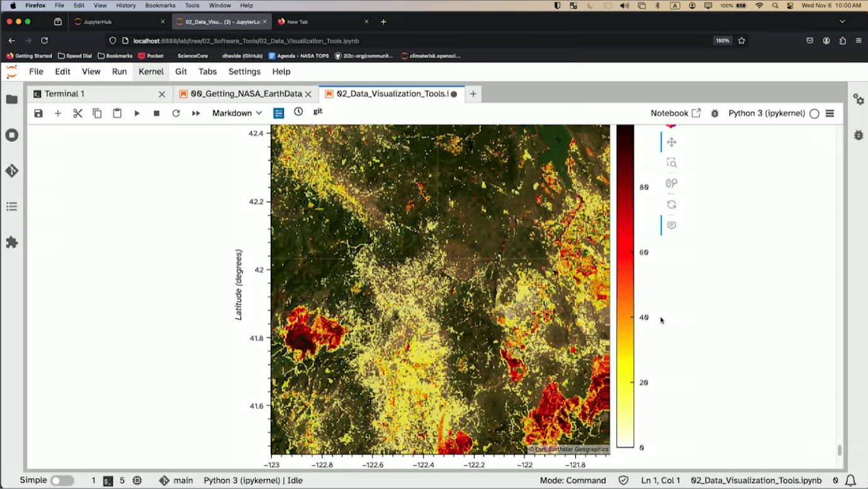Select the Bokeh pan tool
The height and width of the screenshot is (489, 868).
(672, 142)
